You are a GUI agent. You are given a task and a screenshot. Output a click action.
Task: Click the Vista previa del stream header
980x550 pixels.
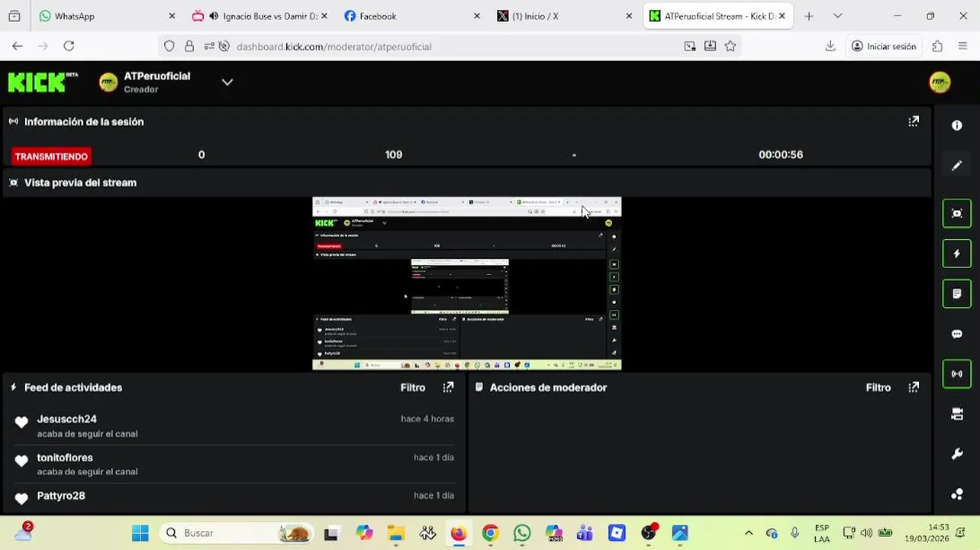[x=80, y=183]
